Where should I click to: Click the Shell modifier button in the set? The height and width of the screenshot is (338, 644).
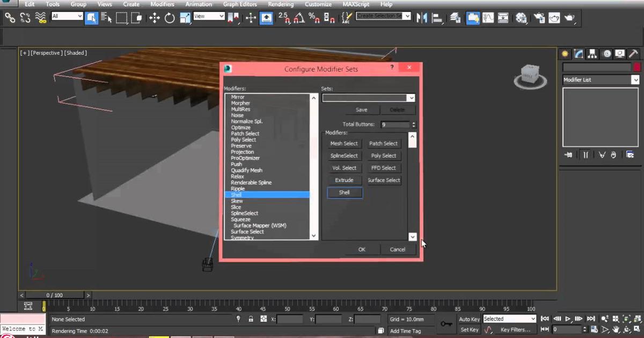344,192
